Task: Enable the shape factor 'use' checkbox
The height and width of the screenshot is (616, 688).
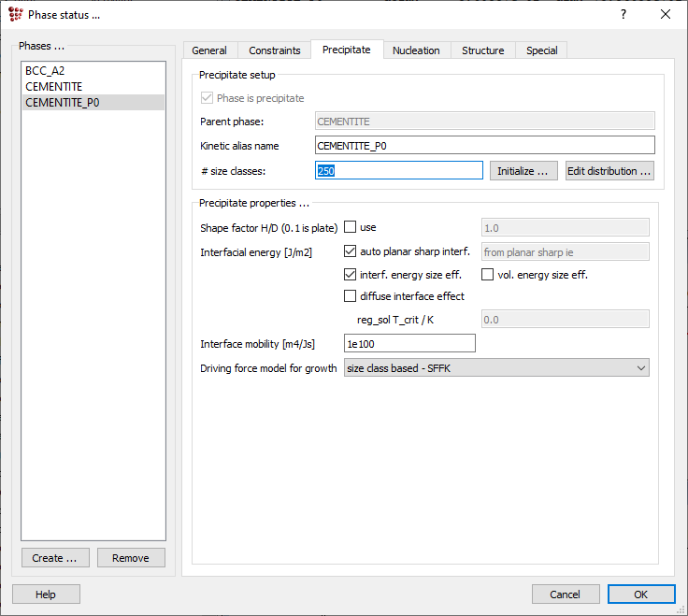Action: point(351,227)
